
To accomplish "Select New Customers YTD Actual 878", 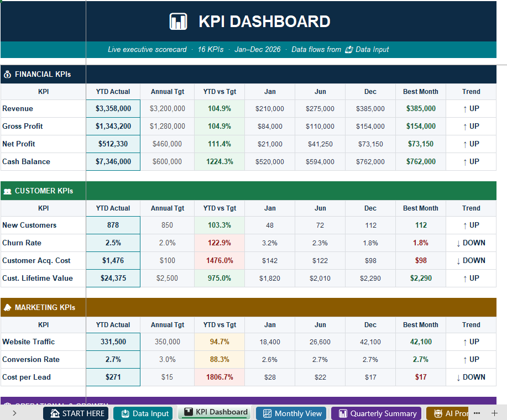I will click(113, 225).
